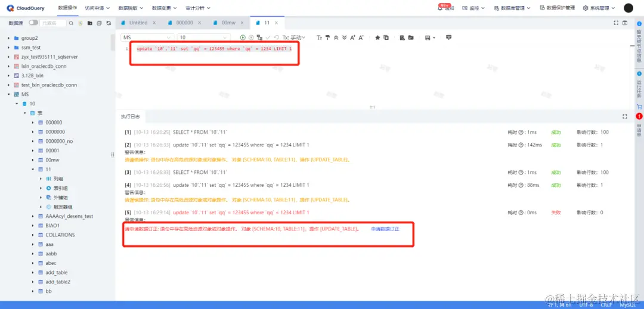Select the 执行日志 tab
644x309 pixels.
[130, 116]
